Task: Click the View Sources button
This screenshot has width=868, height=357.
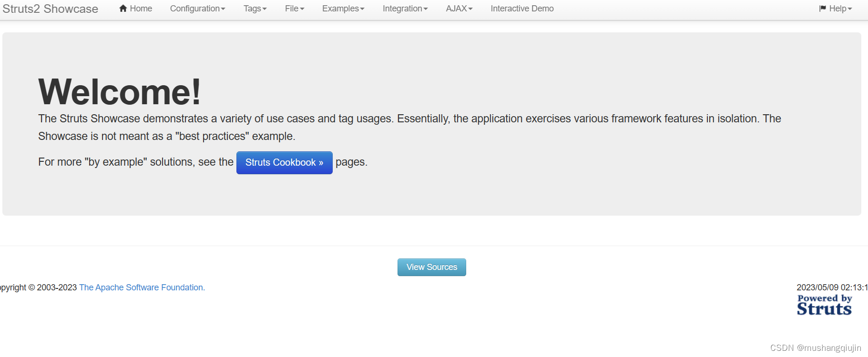Action: click(432, 267)
